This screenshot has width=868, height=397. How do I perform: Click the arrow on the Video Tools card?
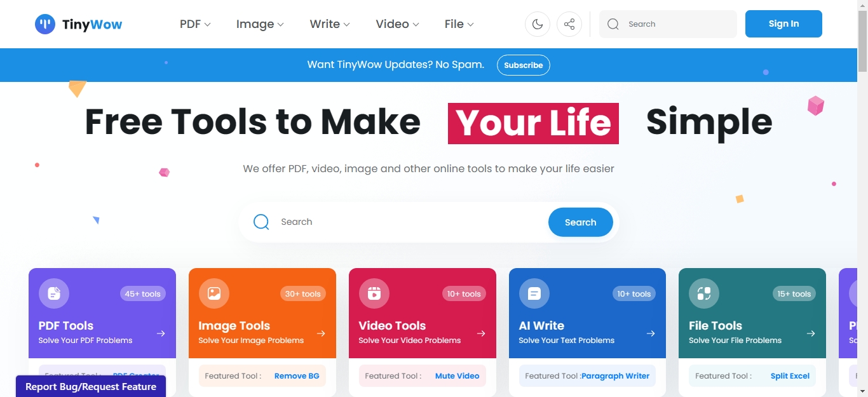481,333
